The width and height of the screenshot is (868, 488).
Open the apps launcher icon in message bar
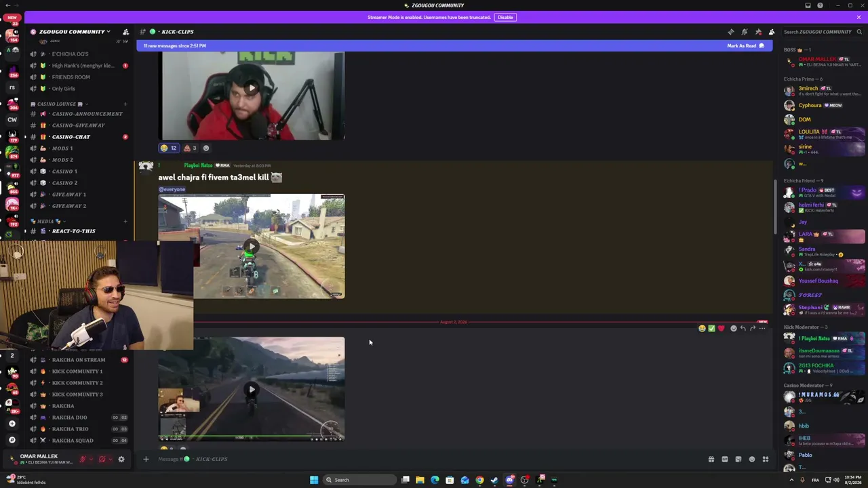[766, 460]
